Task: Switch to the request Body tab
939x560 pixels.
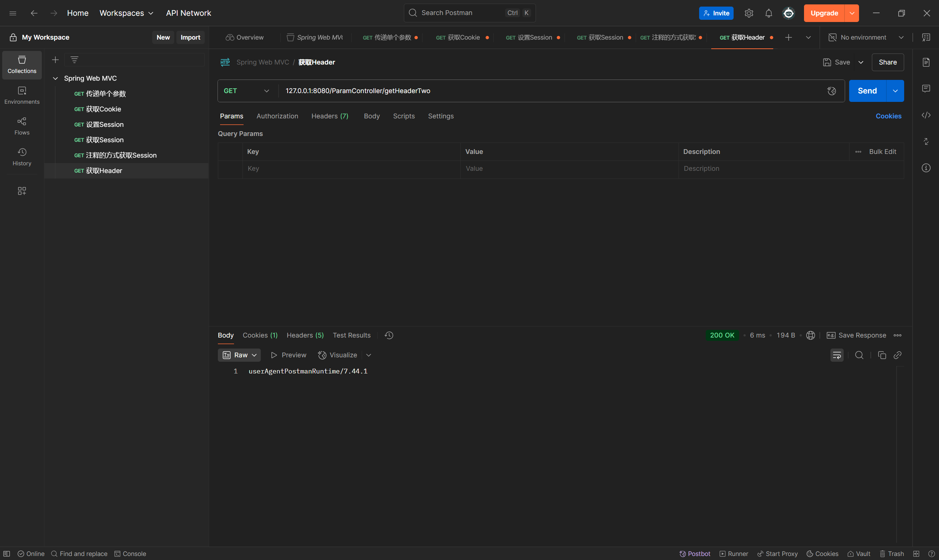Action: [x=372, y=116]
